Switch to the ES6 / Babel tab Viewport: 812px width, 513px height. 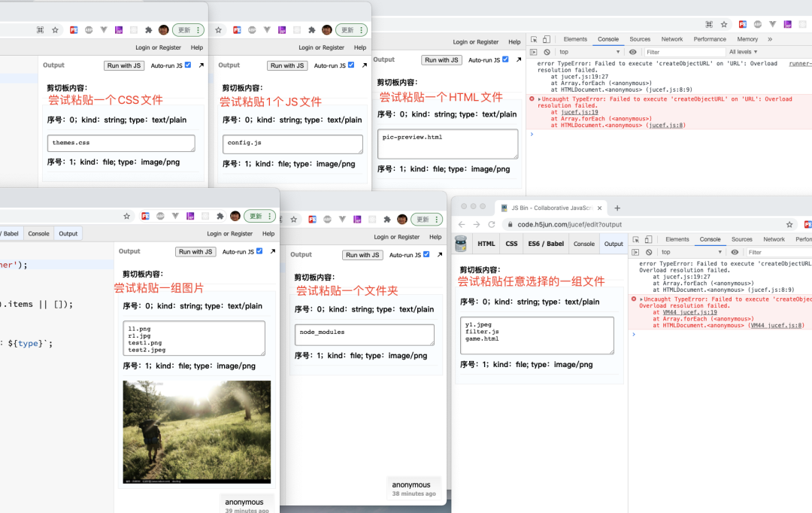545,244
